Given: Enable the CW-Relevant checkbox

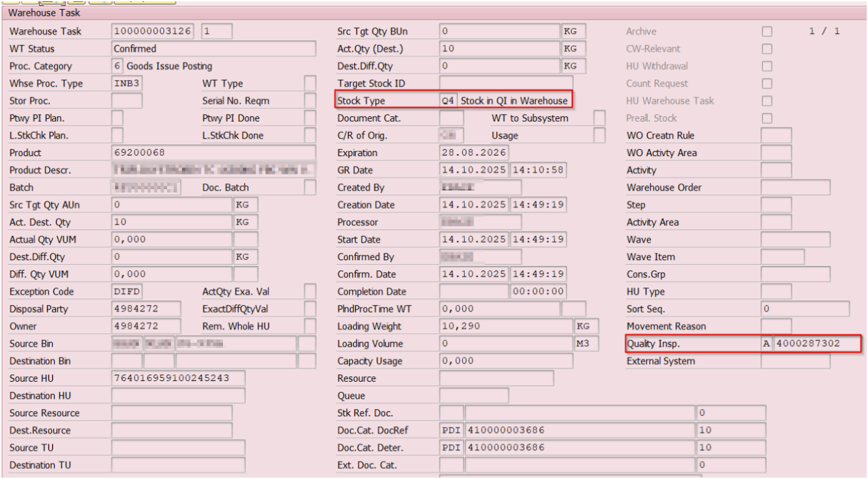Looking at the screenshot, I should click(767, 49).
